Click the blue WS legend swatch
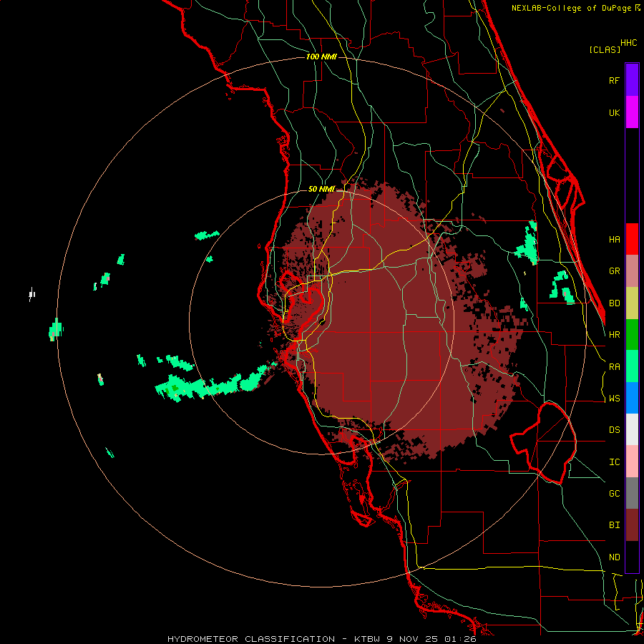644x644 pixels. coord(632,398)
